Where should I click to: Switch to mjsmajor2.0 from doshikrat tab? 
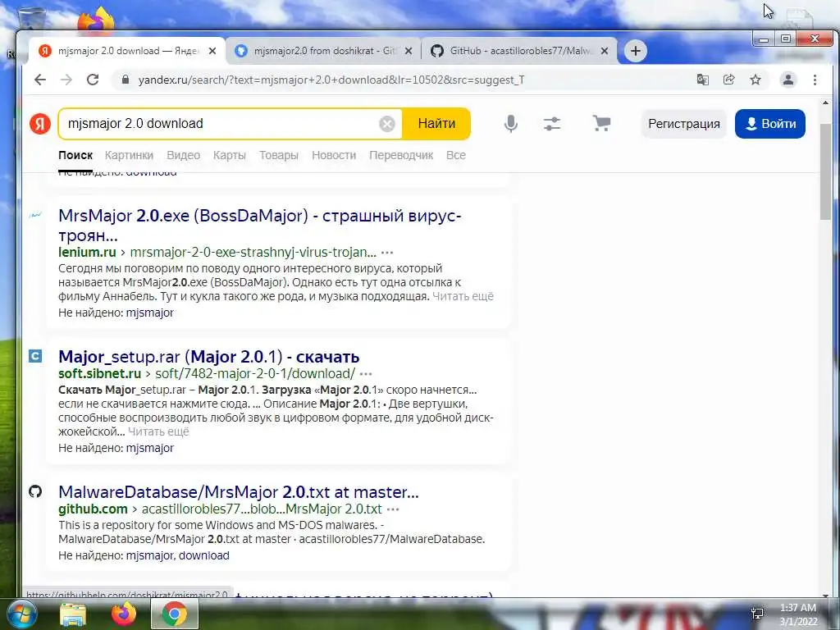click(323, 51)
